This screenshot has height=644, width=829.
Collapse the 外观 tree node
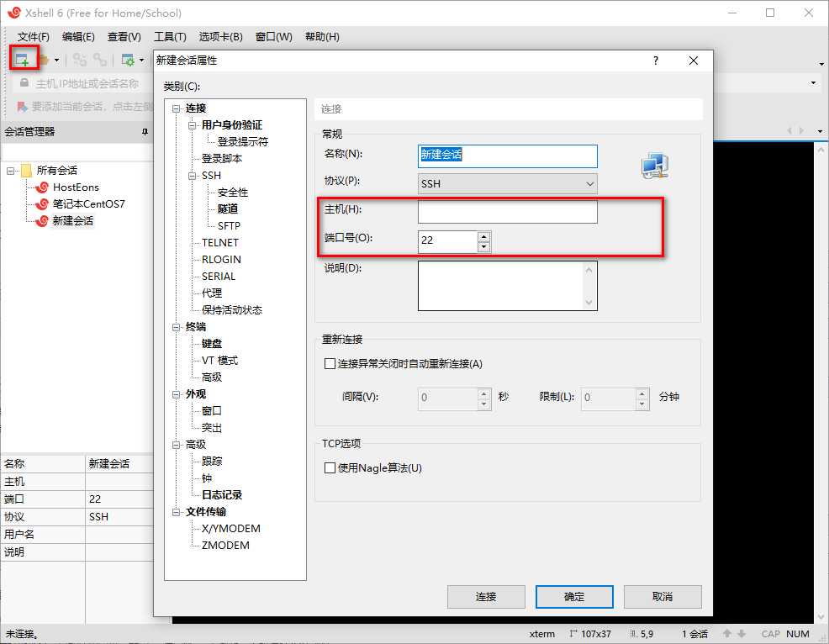click(176, 394)
